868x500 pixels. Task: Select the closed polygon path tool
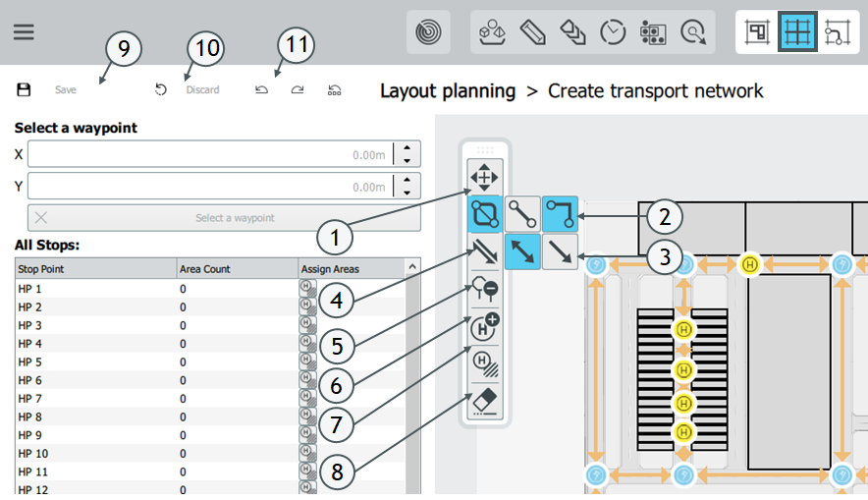485,214
